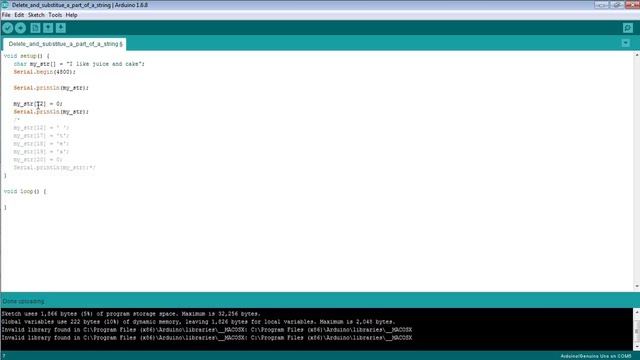Select the Delete_and_substitue_a_part_of_a_string tab
Image resolution: width=640 pixels, height=360 pixels.
coord(65,44)
